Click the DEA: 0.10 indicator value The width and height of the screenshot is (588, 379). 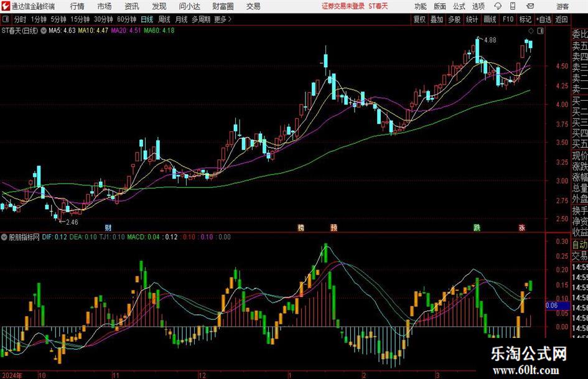(83, 237)
